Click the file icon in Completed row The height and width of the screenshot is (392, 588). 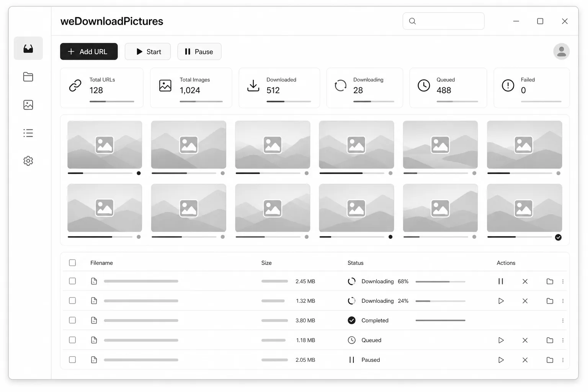[x=94, y=320]
